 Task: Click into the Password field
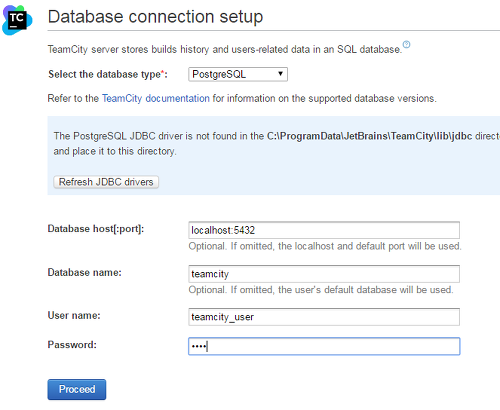(x=324, y=346)
